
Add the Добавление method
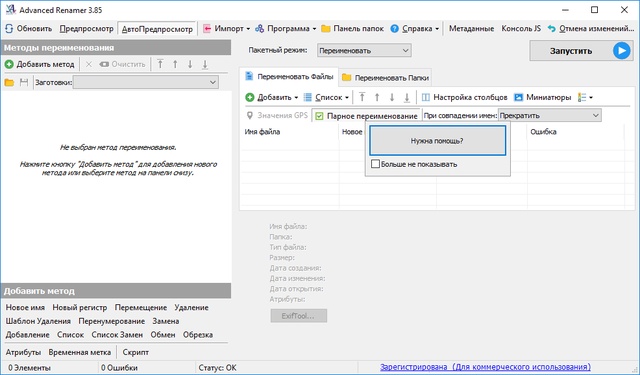(27, 335)
